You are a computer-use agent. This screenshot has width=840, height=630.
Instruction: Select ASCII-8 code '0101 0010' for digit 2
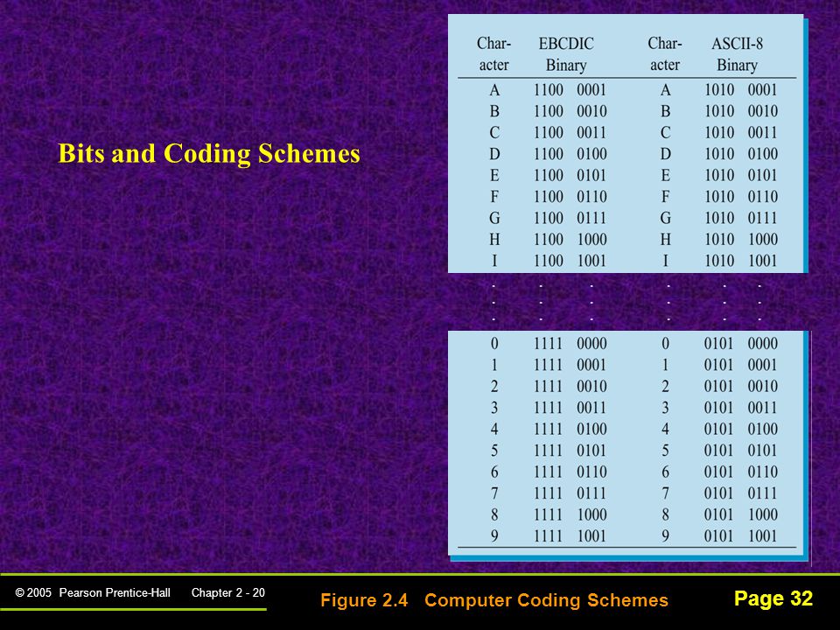741,387
